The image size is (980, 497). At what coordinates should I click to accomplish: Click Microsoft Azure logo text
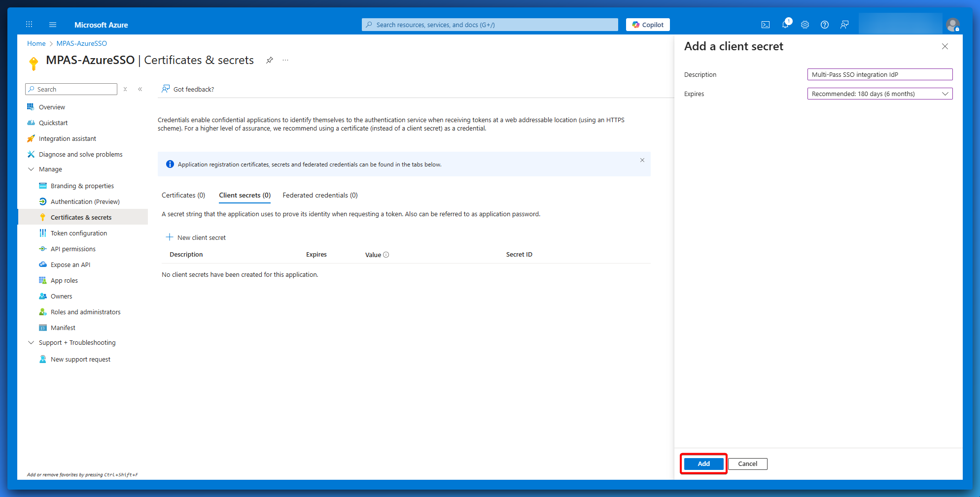[101, 25]
